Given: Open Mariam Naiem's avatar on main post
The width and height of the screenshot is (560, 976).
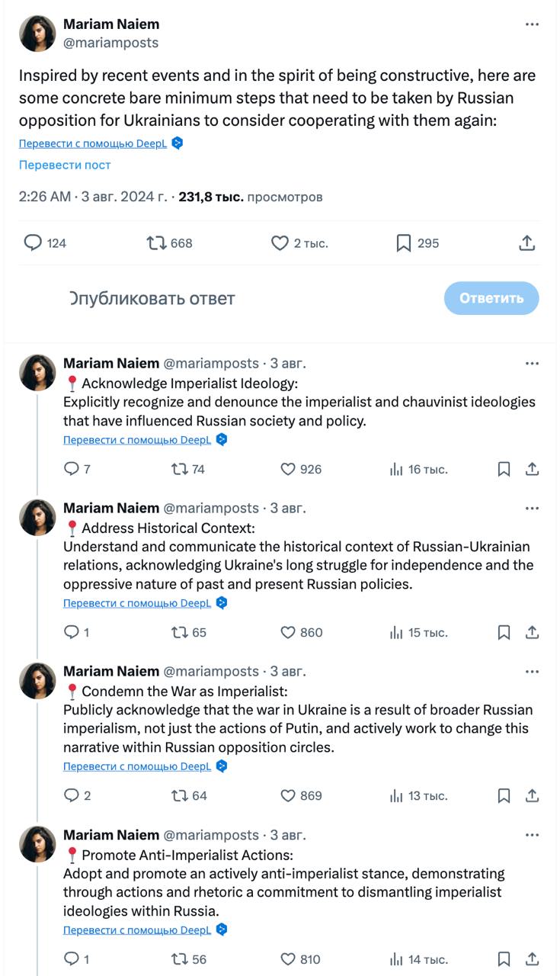Looking at the screenshot, I should 37,34.
